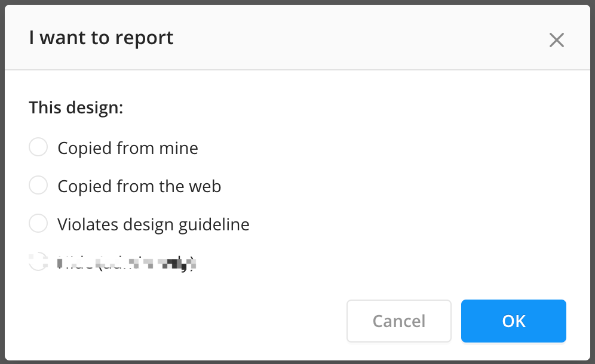Click the "Copied from the web" label text
The height and width of the screenshot is (364, 595).
coord(139,186)
